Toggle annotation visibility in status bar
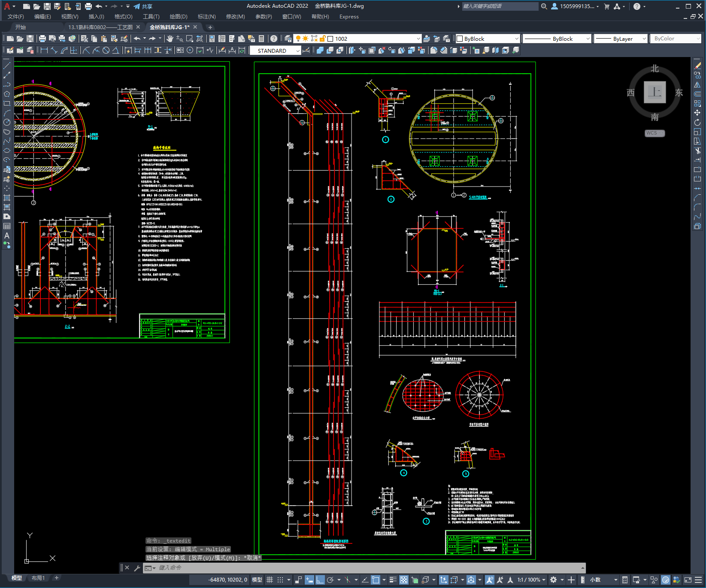This screenshot has width=706, height=588. (x=489, y=579)
